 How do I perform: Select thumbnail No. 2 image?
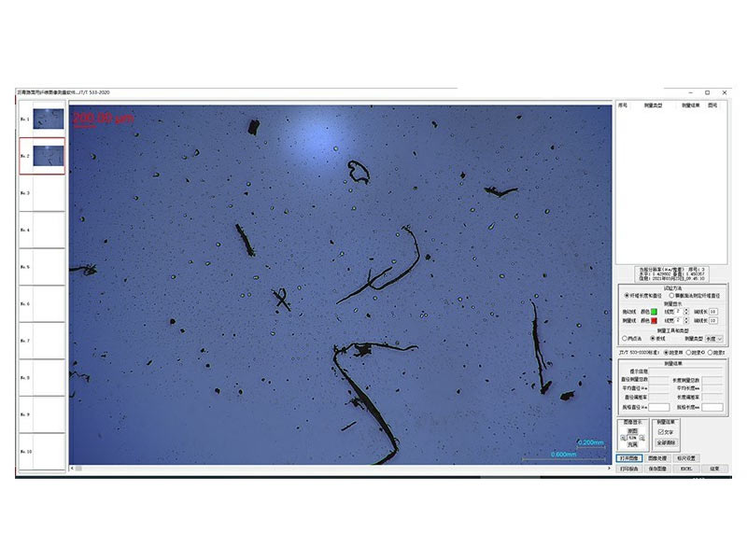[x=49, y=156]
